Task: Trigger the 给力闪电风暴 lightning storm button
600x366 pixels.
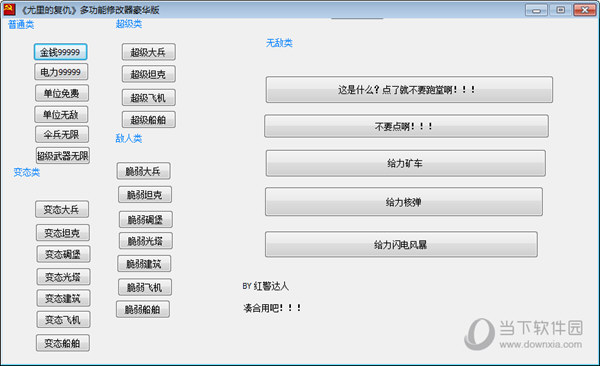Action: (401, 244)
